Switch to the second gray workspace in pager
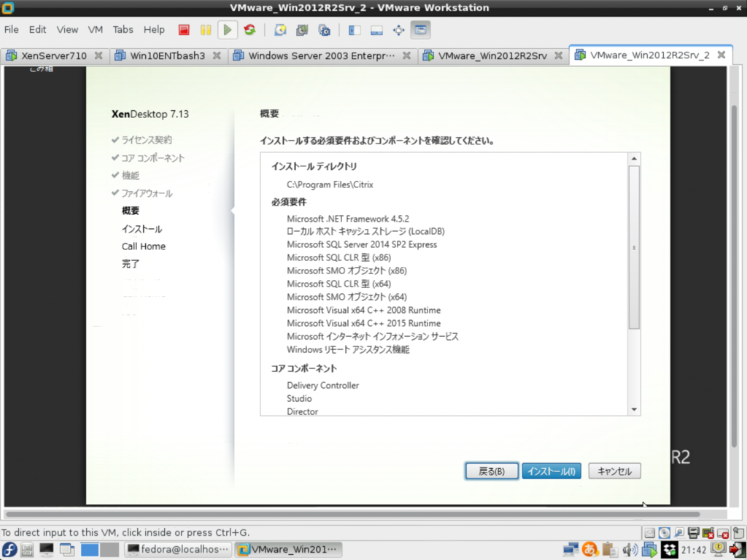The height and width of the screenshot is (560, 747). [109, 550]
